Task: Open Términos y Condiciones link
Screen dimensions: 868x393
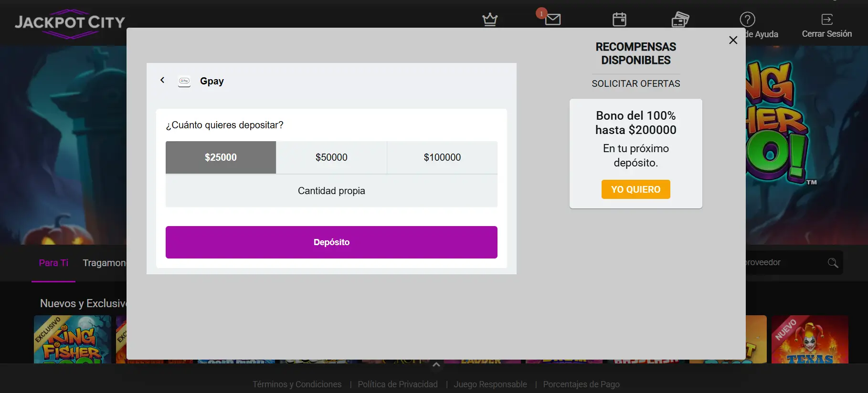Action: click(x=297, y=384)
